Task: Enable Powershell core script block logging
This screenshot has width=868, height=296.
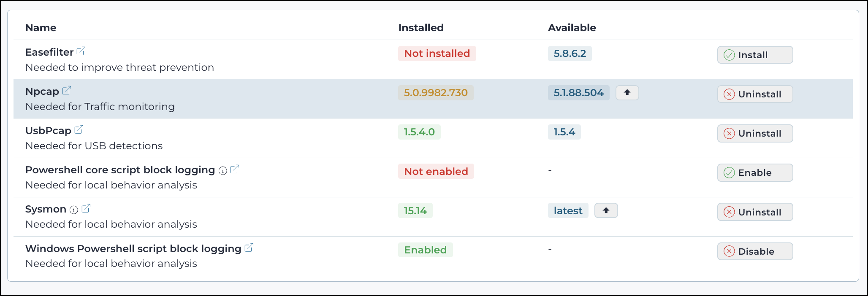Action: (755, 172)
